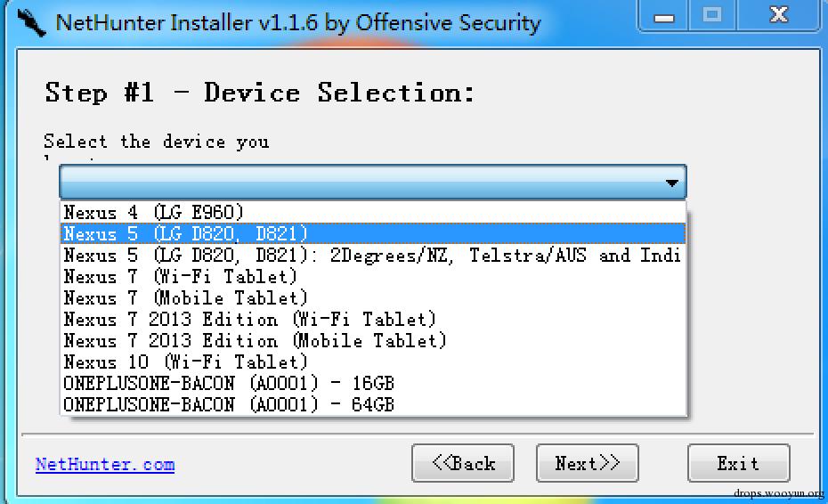Open the device selection dropdown arrow
828x504 pixels.
point(671,183)
